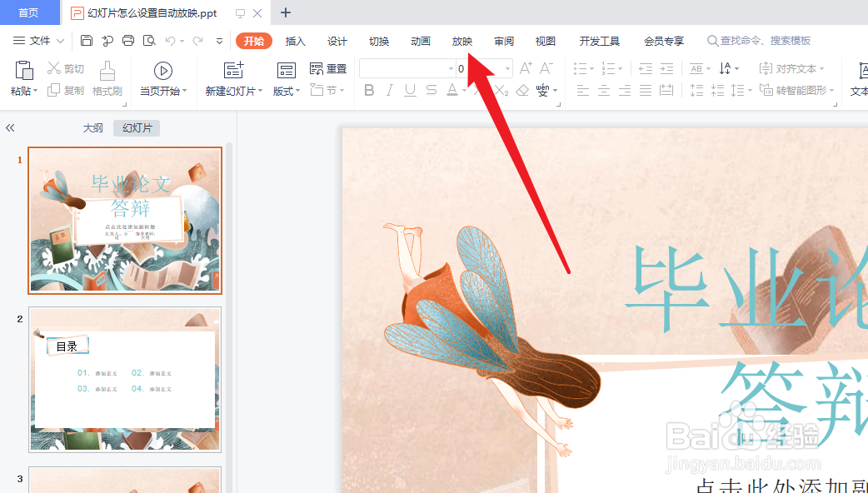Click the Cut (剪切) button

point(65,68)
